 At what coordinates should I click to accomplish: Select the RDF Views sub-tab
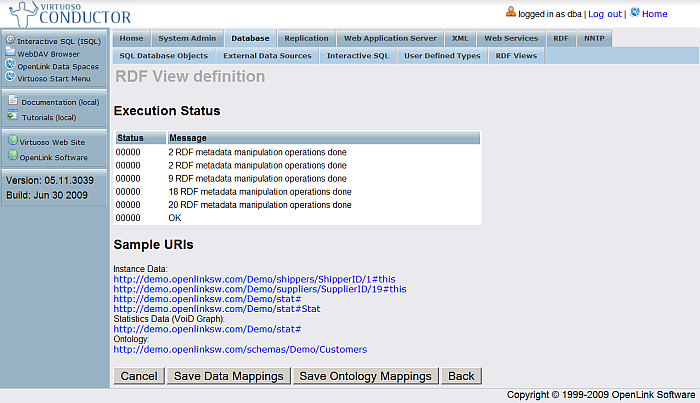[516, 56]
